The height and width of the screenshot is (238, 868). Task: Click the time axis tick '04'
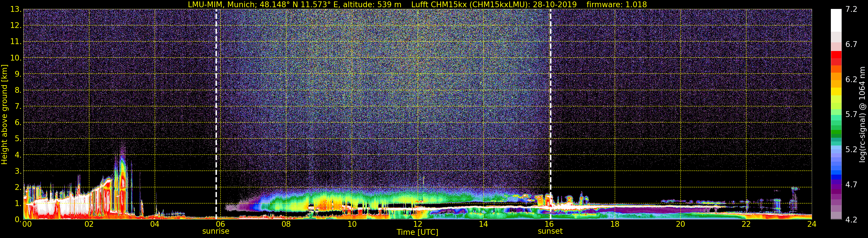coord(155,224)
